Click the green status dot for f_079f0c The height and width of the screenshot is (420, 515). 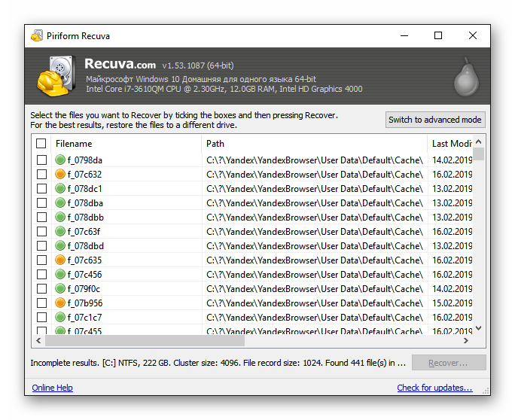(60, 288)
